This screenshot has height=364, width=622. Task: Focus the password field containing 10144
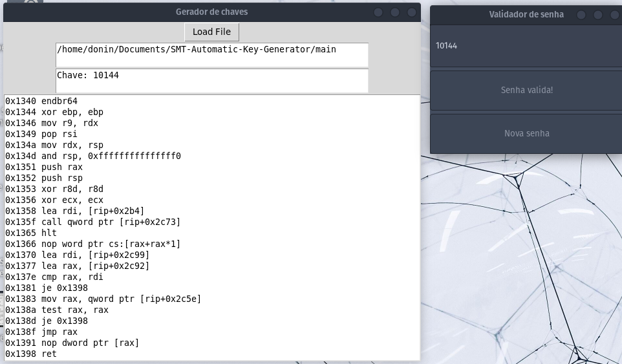tap(526, 46)
